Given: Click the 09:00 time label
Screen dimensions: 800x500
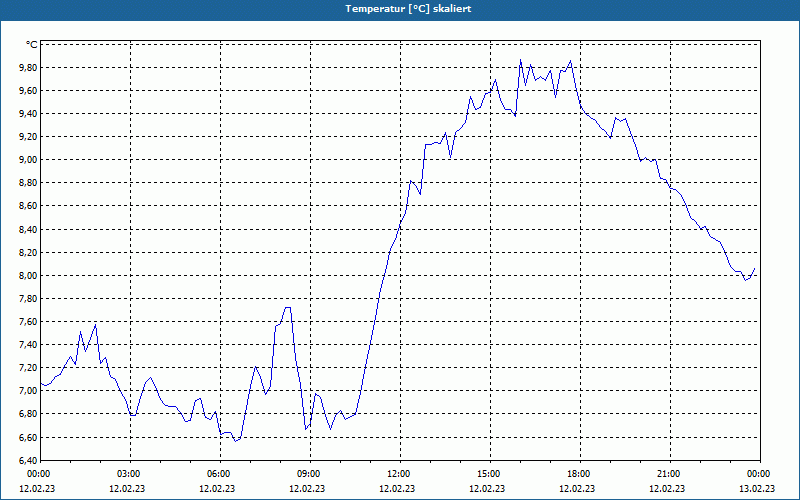Looking at the screenshot, I should pyautogui.click(x=310, y=474).
